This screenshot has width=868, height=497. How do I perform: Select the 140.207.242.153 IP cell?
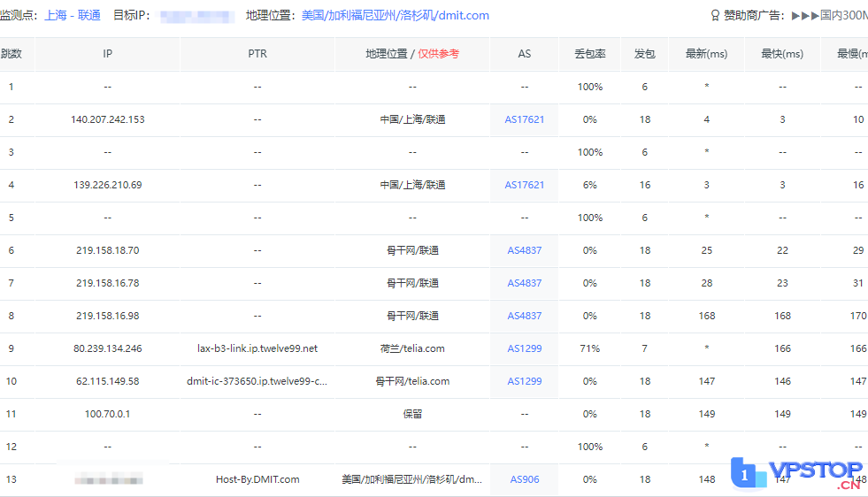(x=107, y=119)
